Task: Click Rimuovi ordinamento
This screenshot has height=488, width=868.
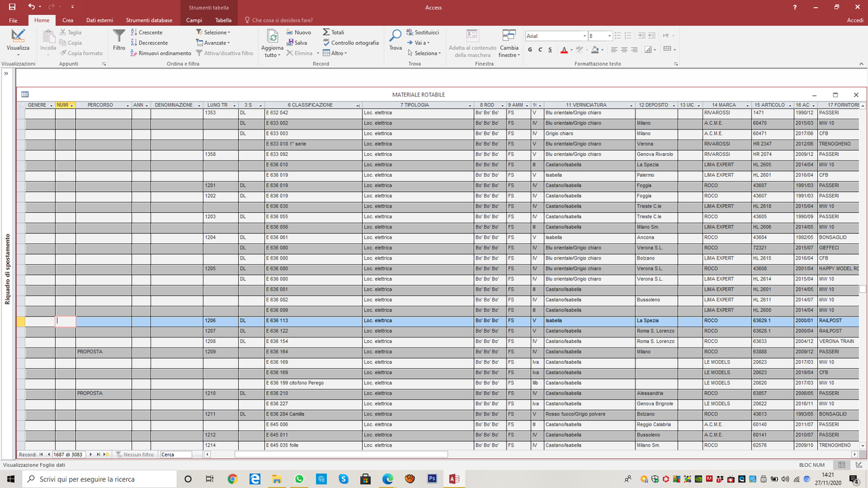Action: point(161,53)
